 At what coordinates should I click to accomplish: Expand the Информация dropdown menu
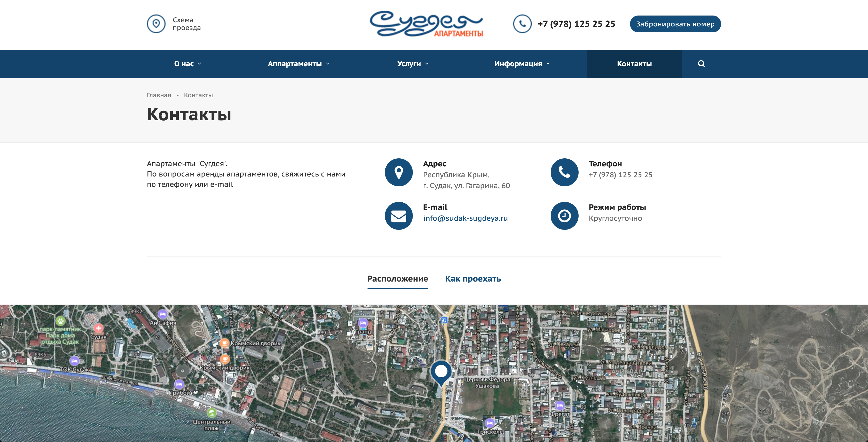[522, 64]
